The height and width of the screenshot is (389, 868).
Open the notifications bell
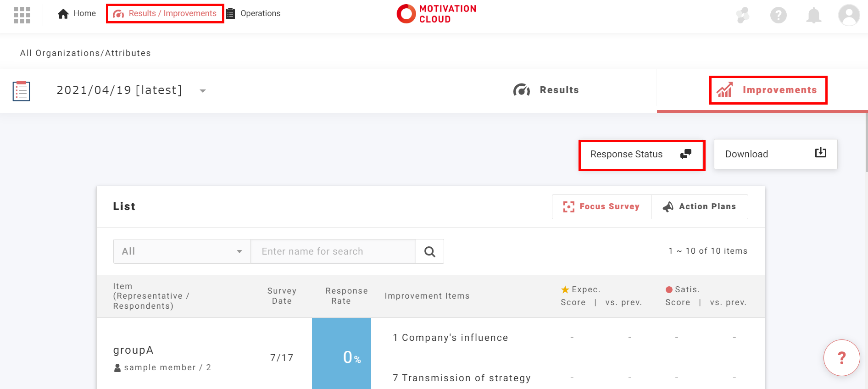[x=813, y=15]
